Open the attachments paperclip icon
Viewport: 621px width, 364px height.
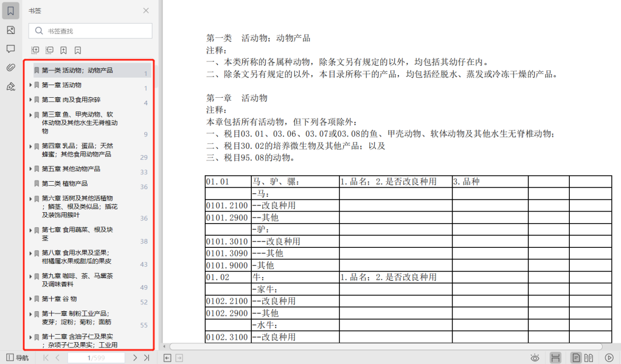[x=11, y=67]
